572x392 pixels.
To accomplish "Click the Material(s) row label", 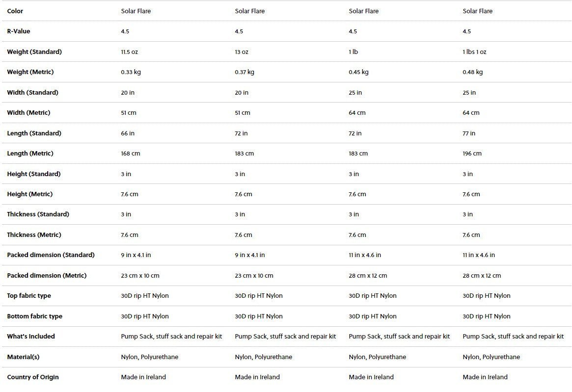I will (x=23, y=357).
